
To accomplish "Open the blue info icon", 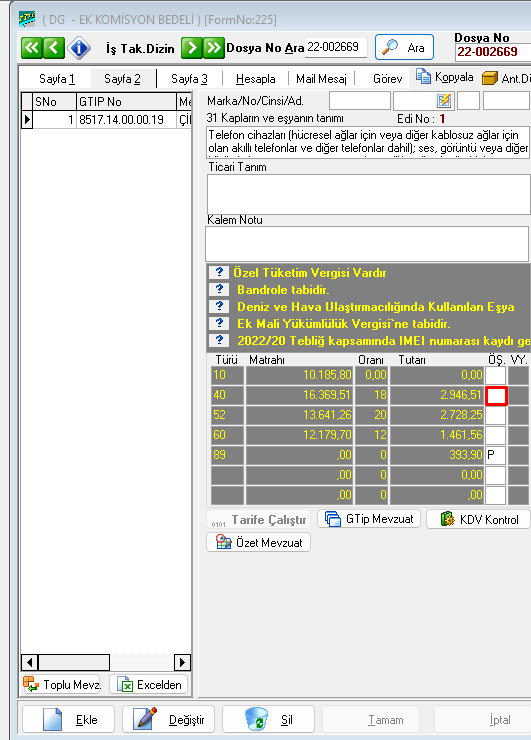I will 79,48.
